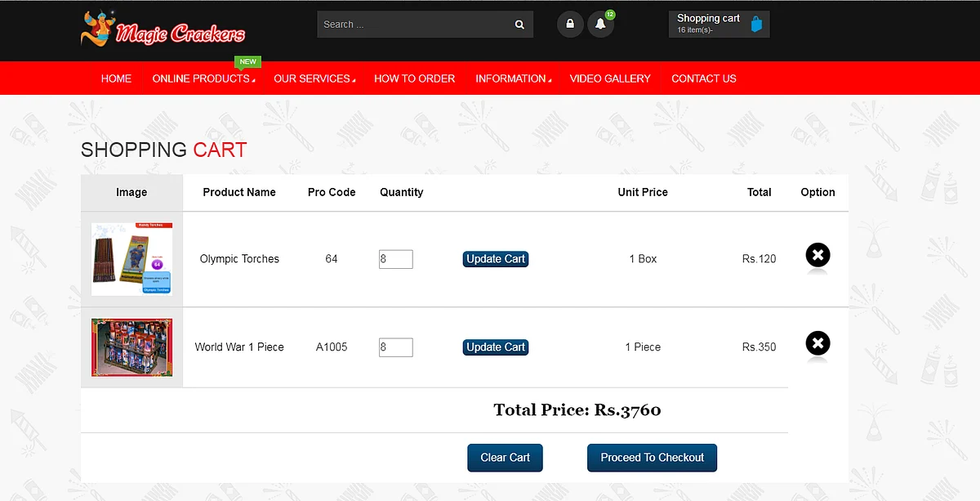Click the SHOPPING CART heading

coord(163,150)
